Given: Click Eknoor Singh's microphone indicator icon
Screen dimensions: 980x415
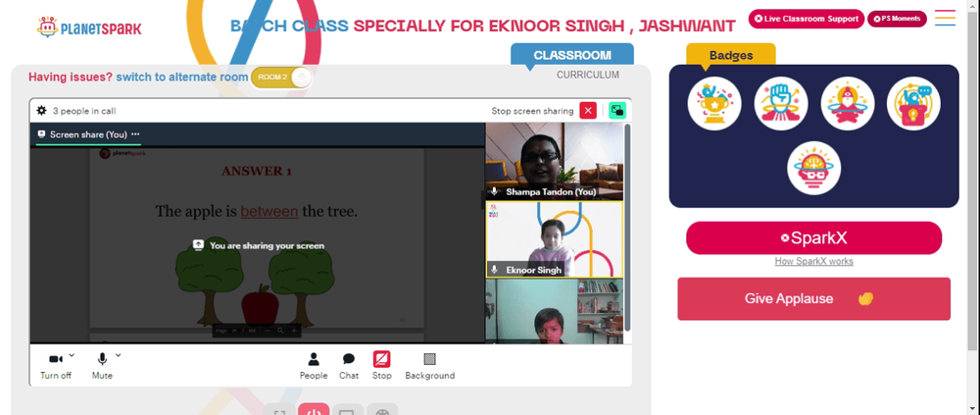Looking at the screenshot, I should pos(494,270).
